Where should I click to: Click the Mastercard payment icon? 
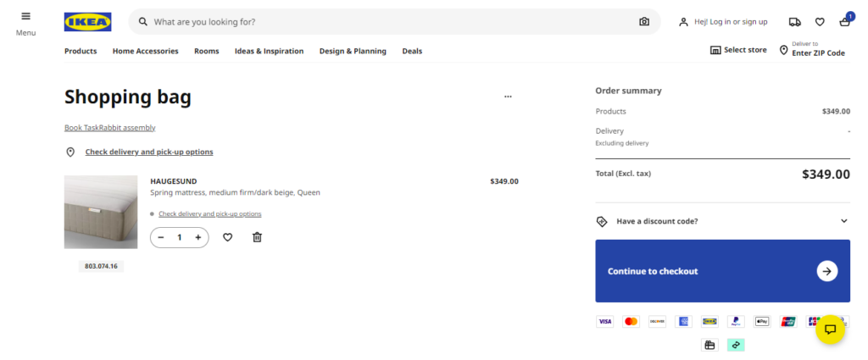631,322
